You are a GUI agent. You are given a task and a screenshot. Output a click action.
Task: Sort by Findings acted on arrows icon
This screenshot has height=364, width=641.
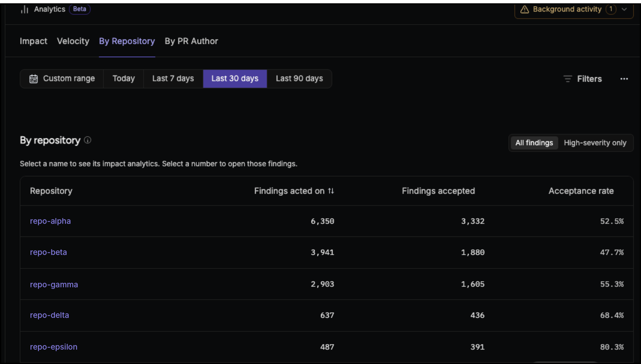pyautogui.click(x=331, y=191)
